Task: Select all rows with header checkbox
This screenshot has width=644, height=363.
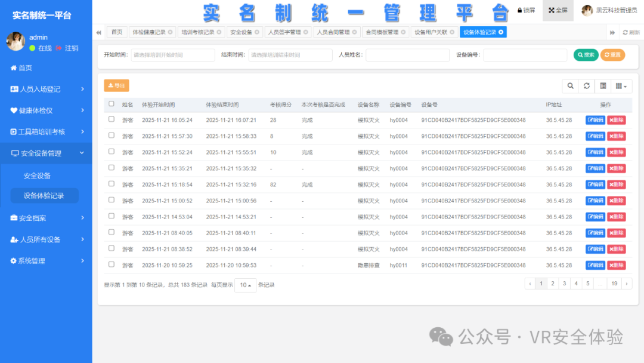Action: point(112,104)
